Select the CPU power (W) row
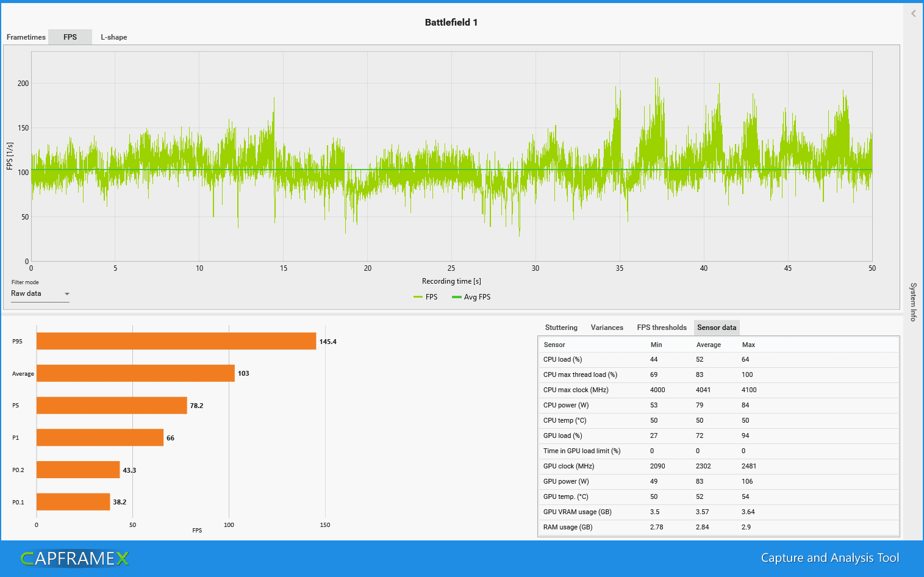Screen dimensions: 924x577 coord(718,406)
